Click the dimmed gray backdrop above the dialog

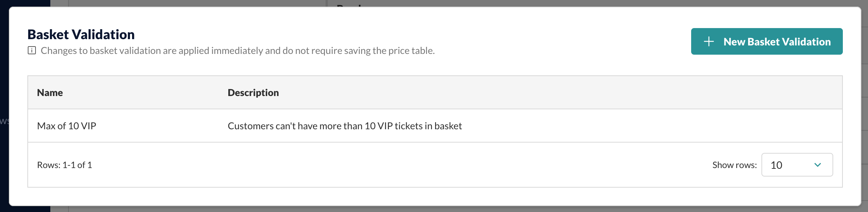point(185,3)
